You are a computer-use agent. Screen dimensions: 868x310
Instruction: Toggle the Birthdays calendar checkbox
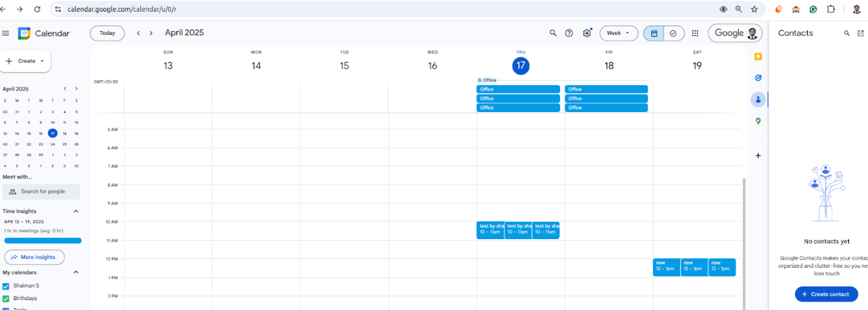6,298
